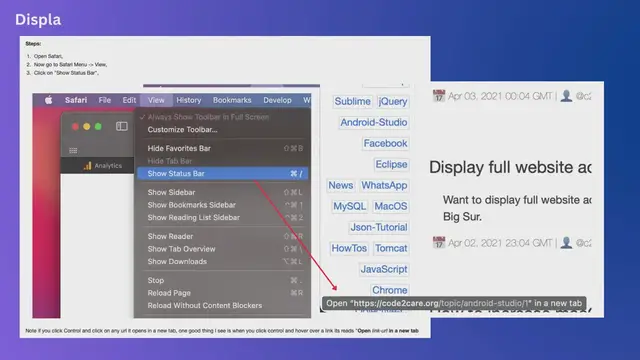Toggle Always Show Toolbar in Full Screen
This screenshot has width=640, height=360.
[222, 117]
